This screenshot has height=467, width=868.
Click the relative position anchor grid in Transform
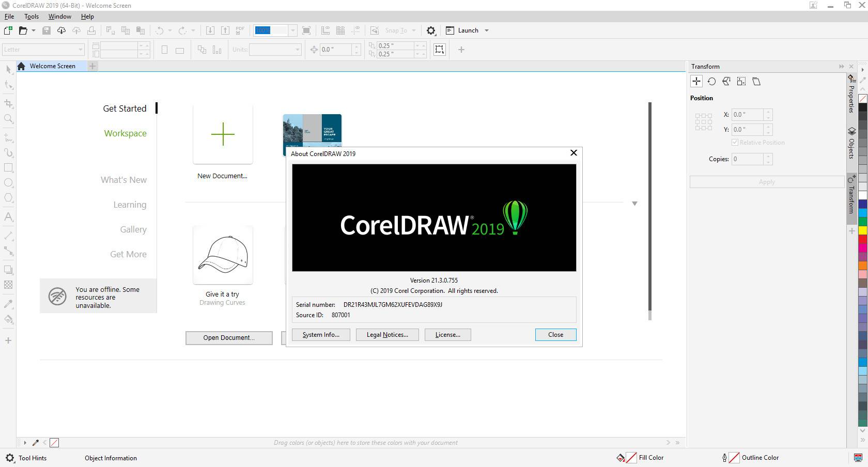coord(703,122)
